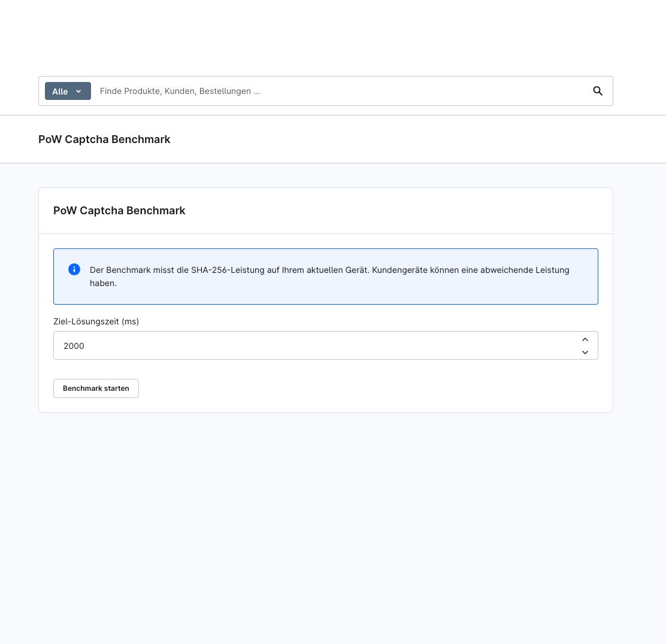This screenshot has height=644, width=666.
Task: Decrease Ziel-Lösungszeit with the down arrow
Action: (585, 353)
